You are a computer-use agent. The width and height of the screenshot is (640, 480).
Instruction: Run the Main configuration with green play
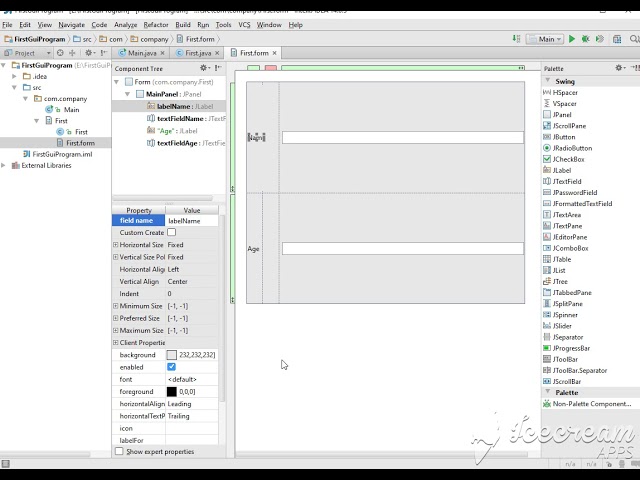(x=572, y=39)
